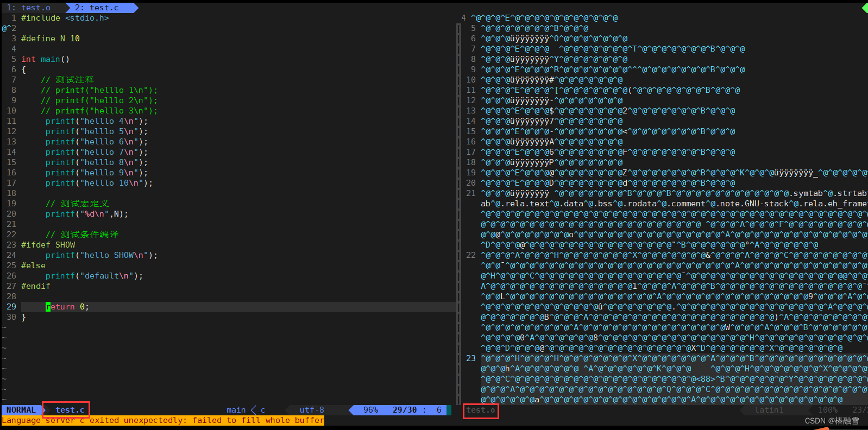Click the #include <stdio.h> line
The height and width of the screenshot is (430, 868).
[x=65, y=18]
